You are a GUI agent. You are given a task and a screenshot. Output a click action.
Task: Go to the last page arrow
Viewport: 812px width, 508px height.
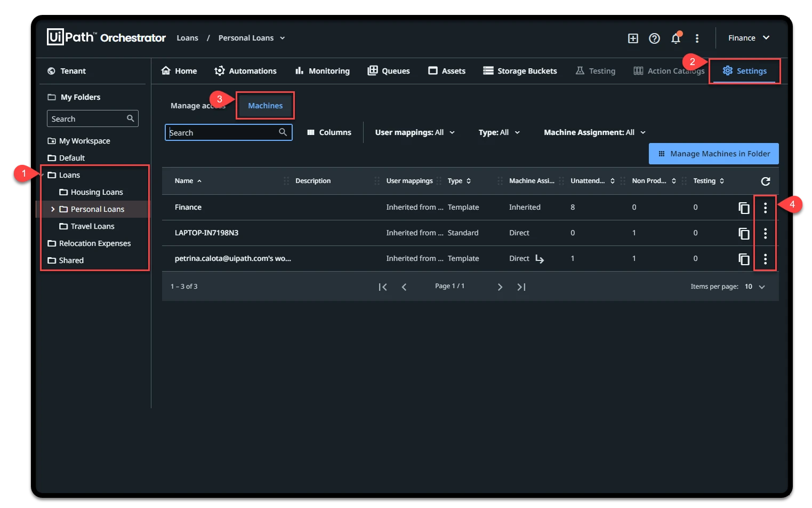point(521,287)
